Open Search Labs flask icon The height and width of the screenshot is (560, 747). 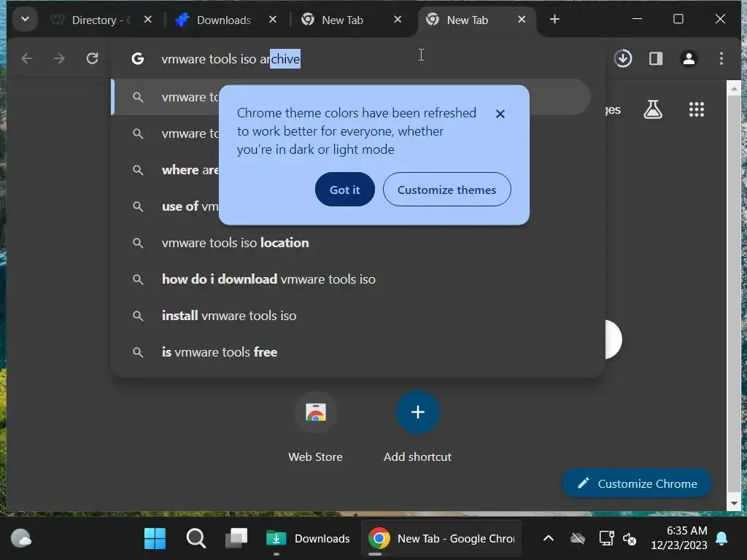pos(653,109)
